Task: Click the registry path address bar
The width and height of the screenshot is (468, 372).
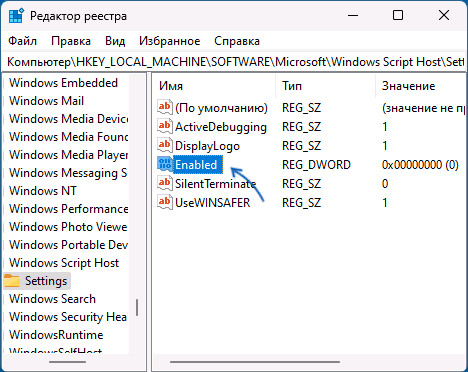Action: pos(234,62)
